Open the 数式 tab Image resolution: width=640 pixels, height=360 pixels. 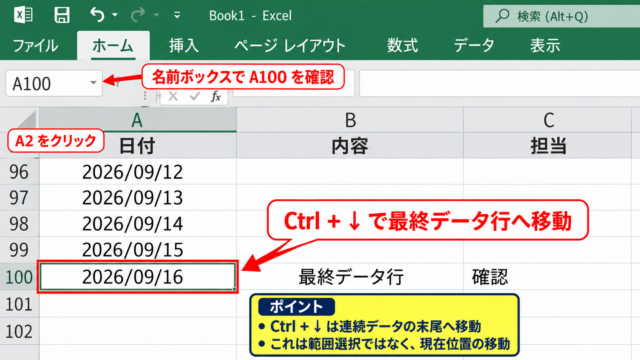pyautogui.click(x=402, y=45)
